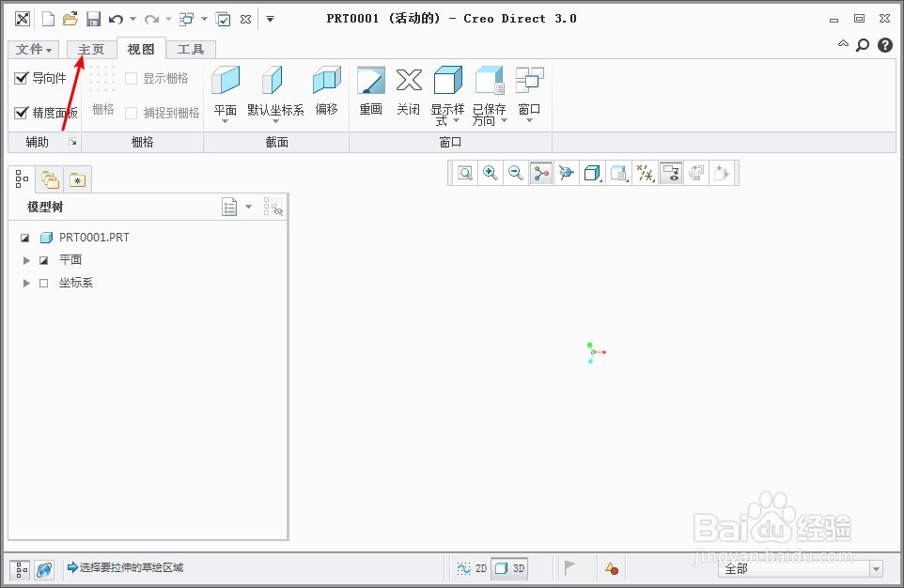Click the Zoom Out magnifier icon
Viewport: 904px width, 588px height.
[x=515, y=173]
